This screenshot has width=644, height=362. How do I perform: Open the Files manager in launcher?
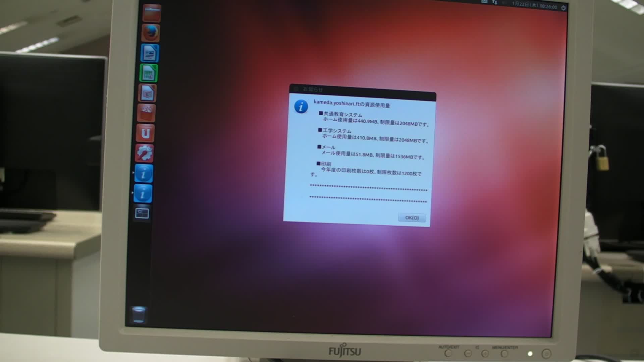coord(152,13)
